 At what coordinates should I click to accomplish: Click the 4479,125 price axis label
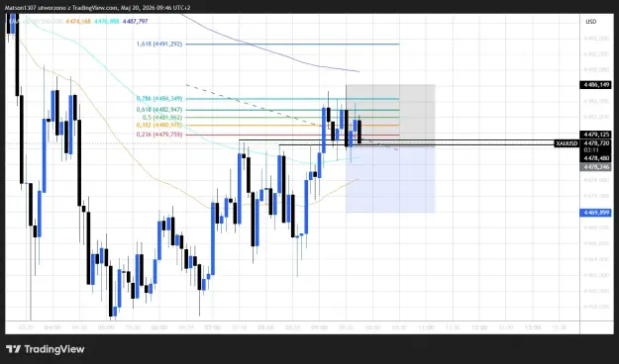tap(595, 135)
